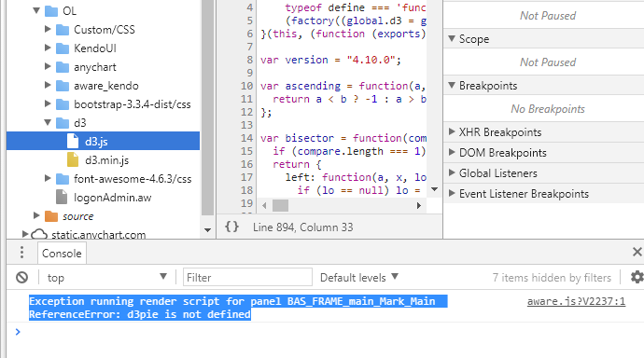Click the console prompt chevron
Image resolution: width=644 pixels, height=358 pixels.
click(x=17, y=332)
